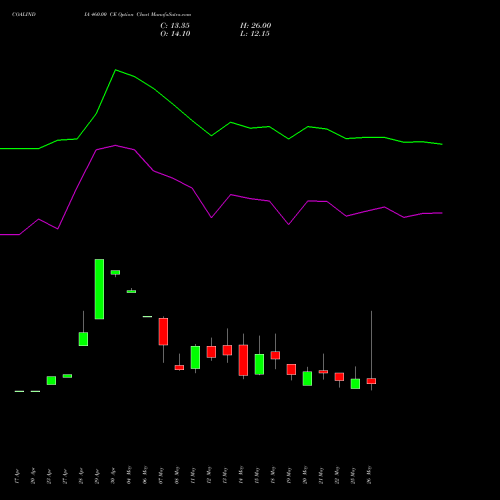This screenshot has width=500, height=500.
Task: Select the 11 May date label
Action: click(193, 475)
